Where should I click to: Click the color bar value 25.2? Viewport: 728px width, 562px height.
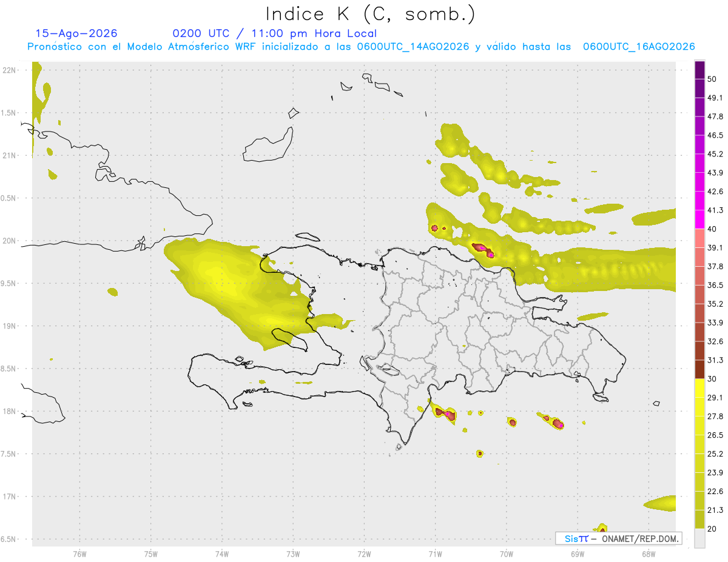[715, 454]
